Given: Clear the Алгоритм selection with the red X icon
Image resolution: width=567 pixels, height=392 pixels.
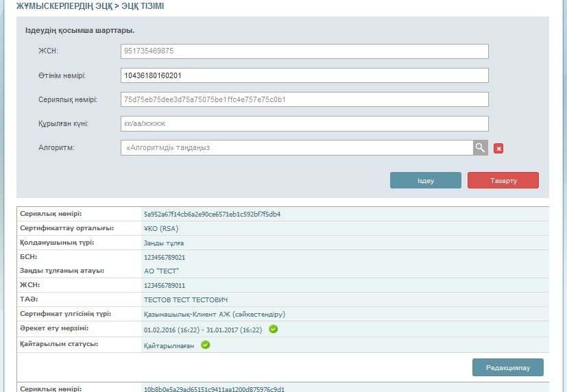Looking at the screenshot, I should pyautogui.click(x=498, y=149).
